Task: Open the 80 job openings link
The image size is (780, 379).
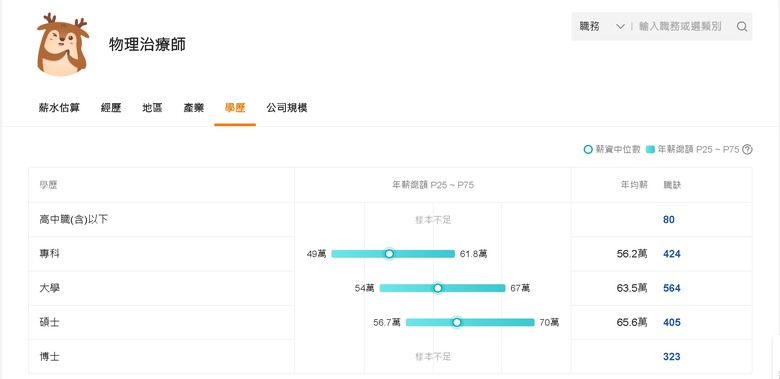Action: (x=669, y=219)
